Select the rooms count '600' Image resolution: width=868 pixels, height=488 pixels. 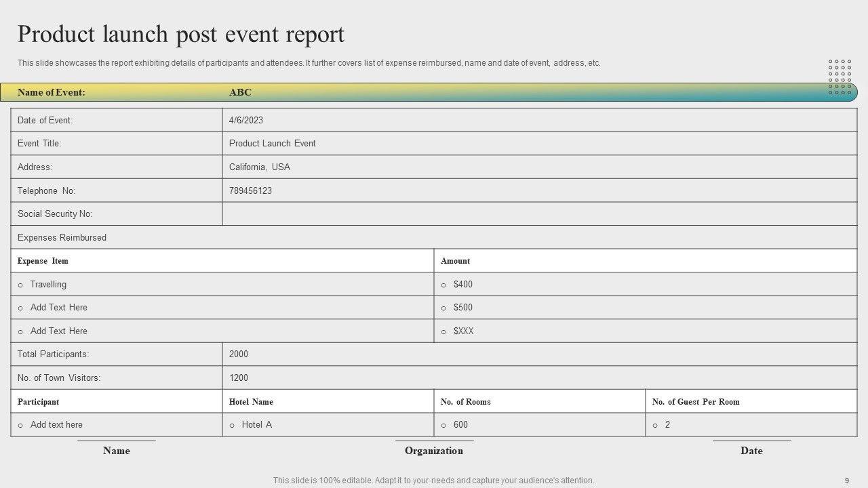(460, 424)
